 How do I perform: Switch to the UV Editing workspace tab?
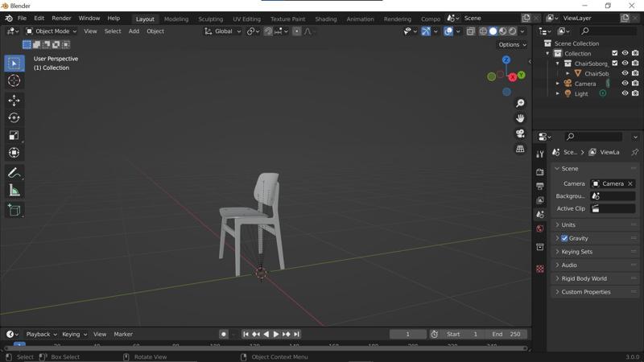tap(246, 19)
